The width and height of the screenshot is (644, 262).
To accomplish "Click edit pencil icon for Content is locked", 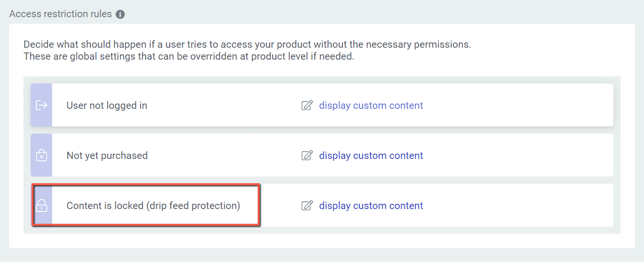I will click(x=307, y=206).
